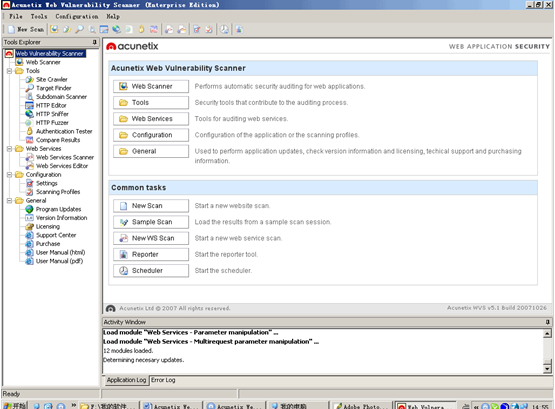
Task: Open Settings toolbar icon
Action: [x=197, y=29]
